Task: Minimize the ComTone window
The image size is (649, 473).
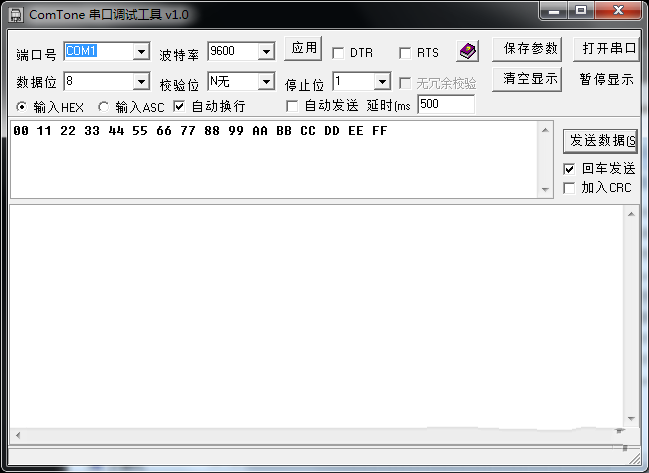Action: [x=554, y=10]
